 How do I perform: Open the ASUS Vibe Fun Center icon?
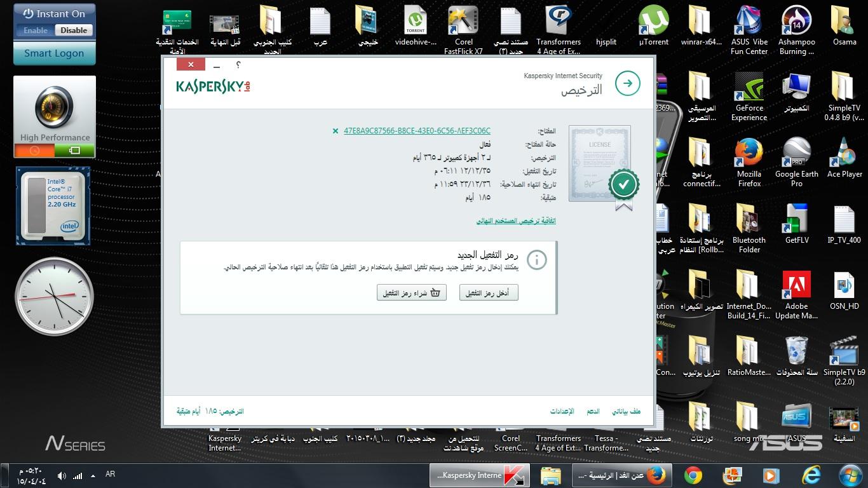click(x=749, y=30)
